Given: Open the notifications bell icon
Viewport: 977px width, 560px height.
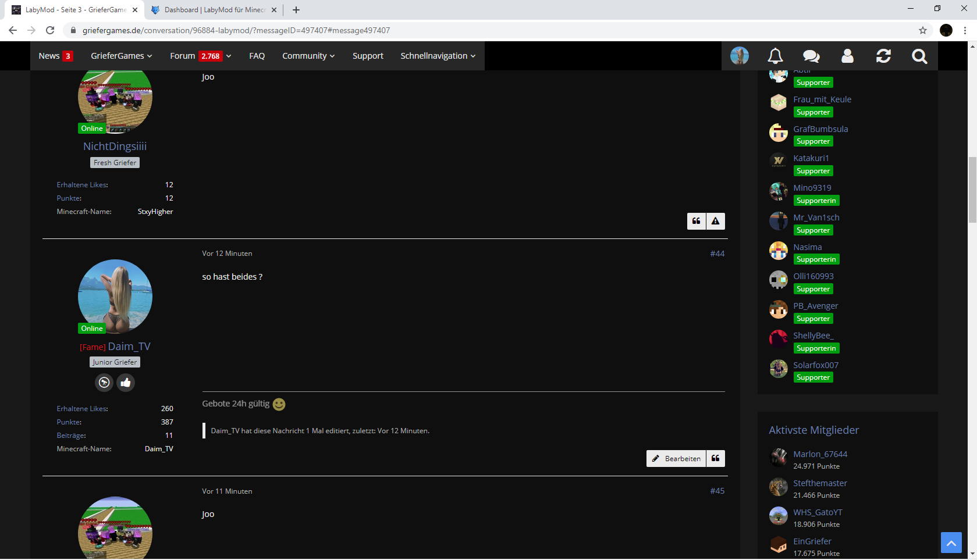Looking at the screenshot, I should [x=775, y=56].
